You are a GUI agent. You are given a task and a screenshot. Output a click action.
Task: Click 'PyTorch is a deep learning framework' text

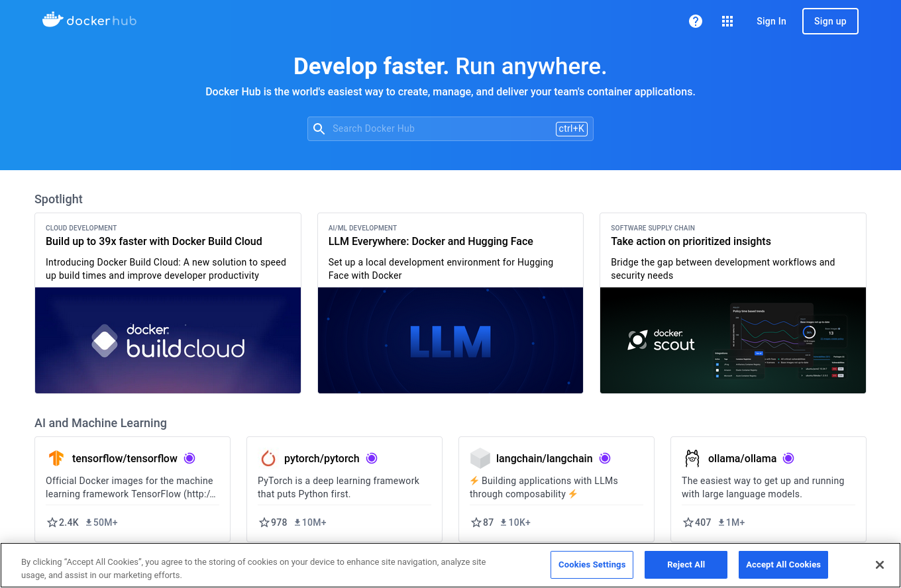point(339,487)
